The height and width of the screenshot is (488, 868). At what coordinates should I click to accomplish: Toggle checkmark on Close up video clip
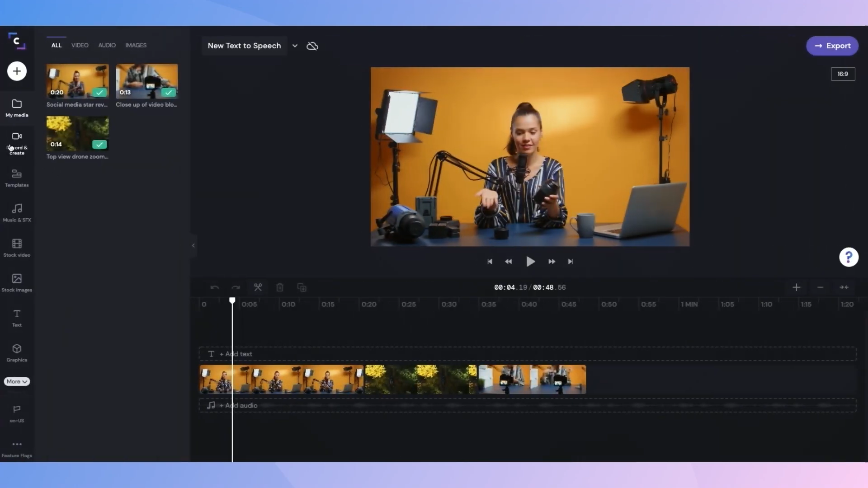click(x=170, y=92)
